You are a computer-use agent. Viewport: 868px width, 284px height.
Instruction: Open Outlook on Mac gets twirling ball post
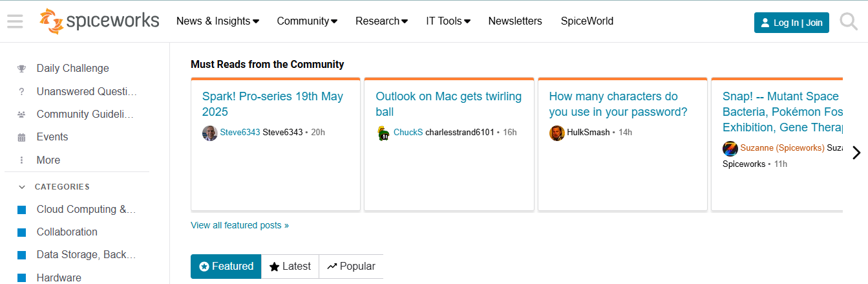pos(449,104)
